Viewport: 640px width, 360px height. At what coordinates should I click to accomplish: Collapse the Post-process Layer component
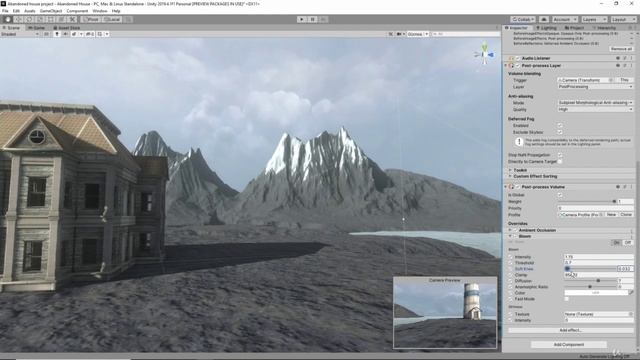(x=506, y=66)
